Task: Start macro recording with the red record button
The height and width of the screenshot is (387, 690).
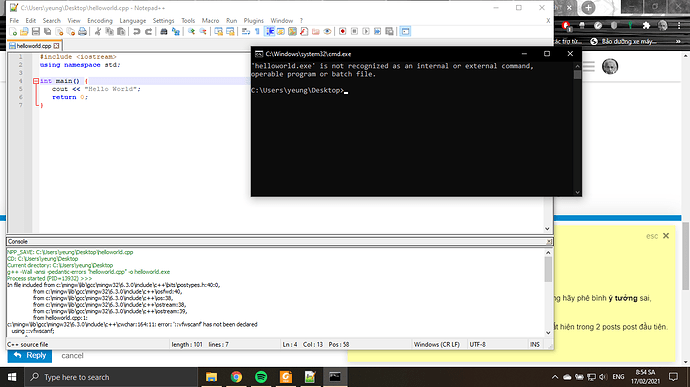Action: (x=342, y=32)
